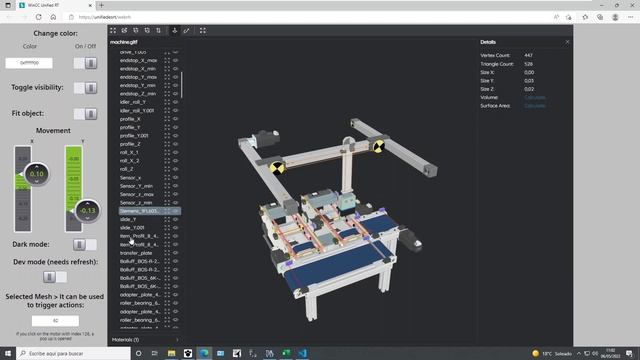Select endstop_Y_max in the mesh tree
This screenshot has height=360, width=640.
pos(138,77)
